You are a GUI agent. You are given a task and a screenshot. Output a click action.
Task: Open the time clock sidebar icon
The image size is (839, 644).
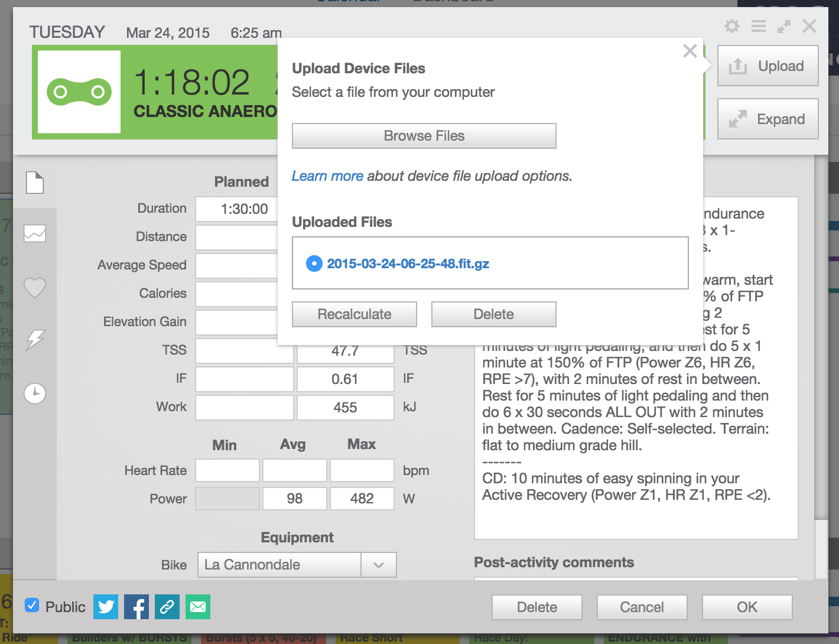(x=35, y=393)
